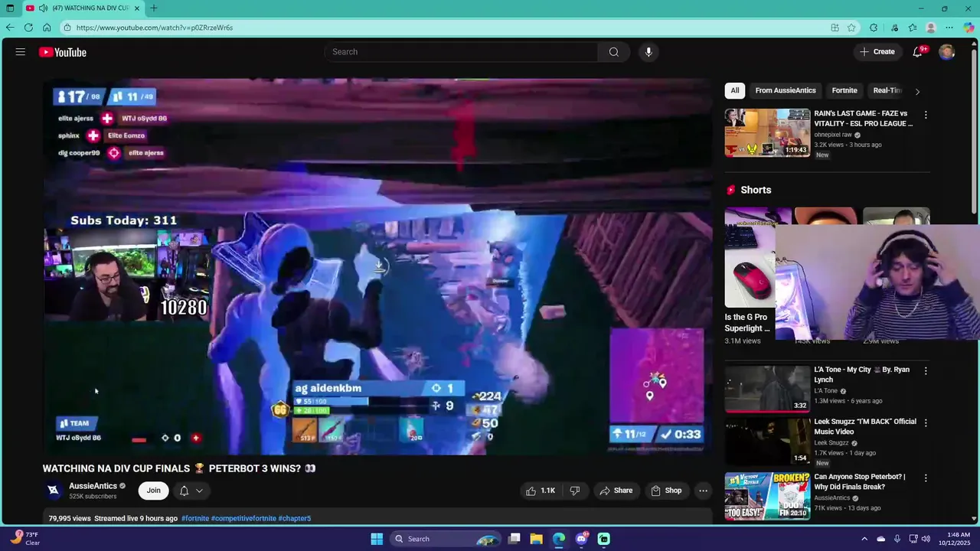Image resolution: width=980 pixels, height=551 pixels.
Task: Select the All filter chip
Action: pyautogui.click(x=734, y=90)
